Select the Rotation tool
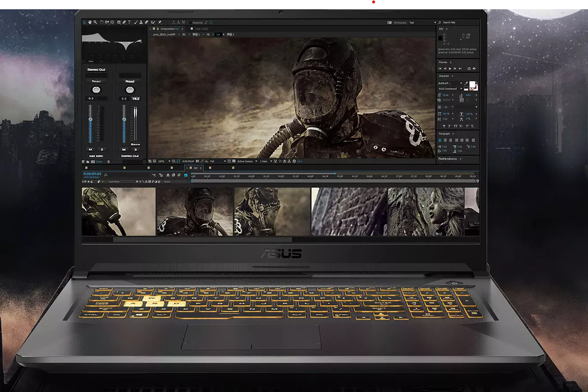Viewport: 588px width, 392px height. tap(102, 22)
